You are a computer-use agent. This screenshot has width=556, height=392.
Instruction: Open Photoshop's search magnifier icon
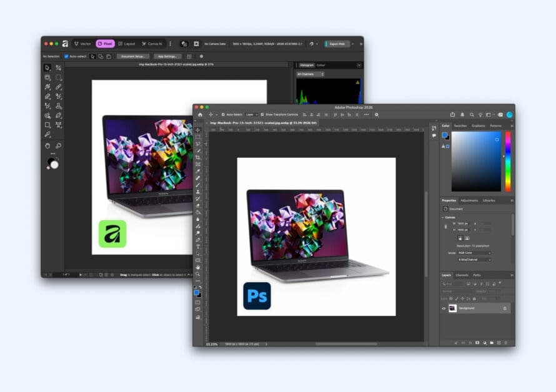[472, 115]
